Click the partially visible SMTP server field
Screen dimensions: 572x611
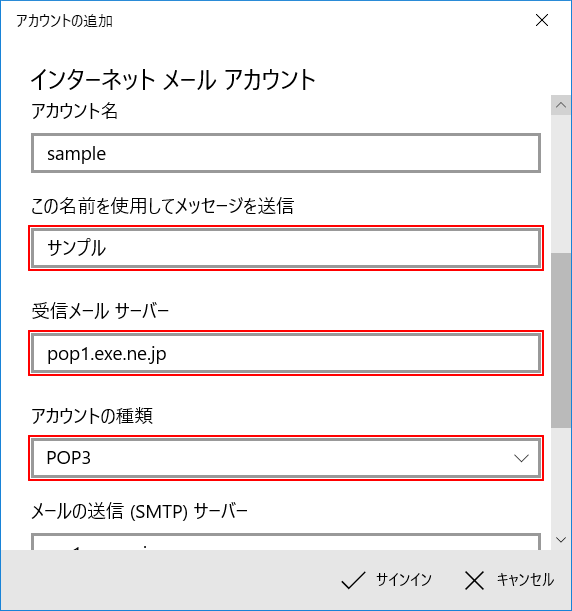(286, 542)
